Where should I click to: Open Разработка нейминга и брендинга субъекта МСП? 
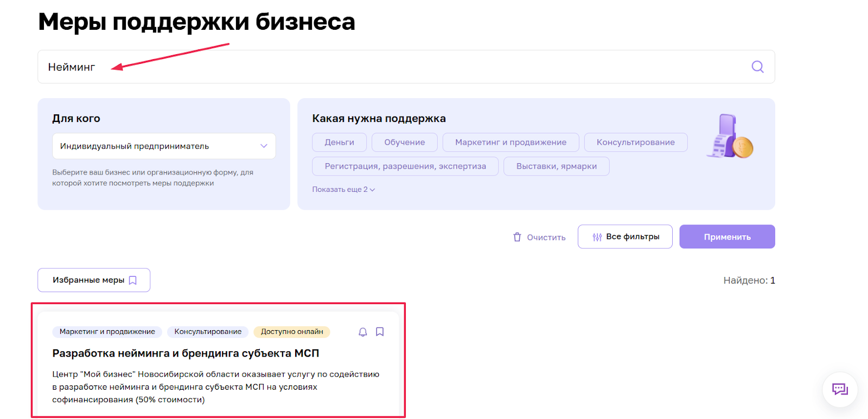click(x=186, y=353)
